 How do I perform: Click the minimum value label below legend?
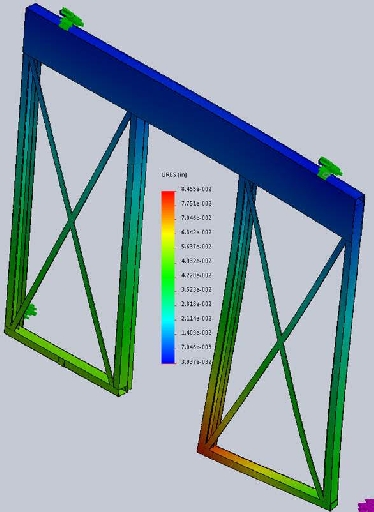pos(196,361)
